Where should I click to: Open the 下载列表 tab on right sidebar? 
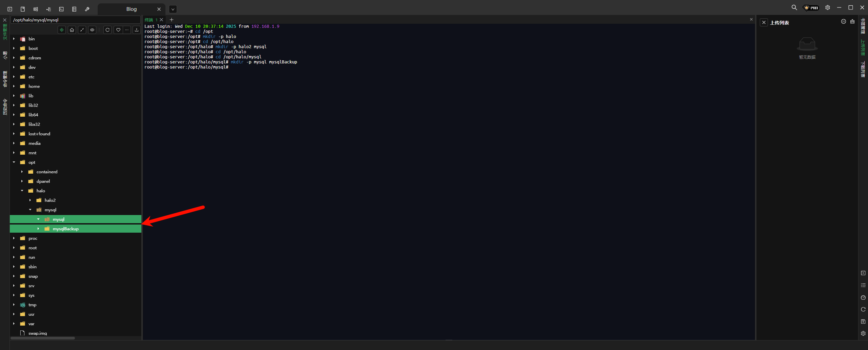point(863,70)
